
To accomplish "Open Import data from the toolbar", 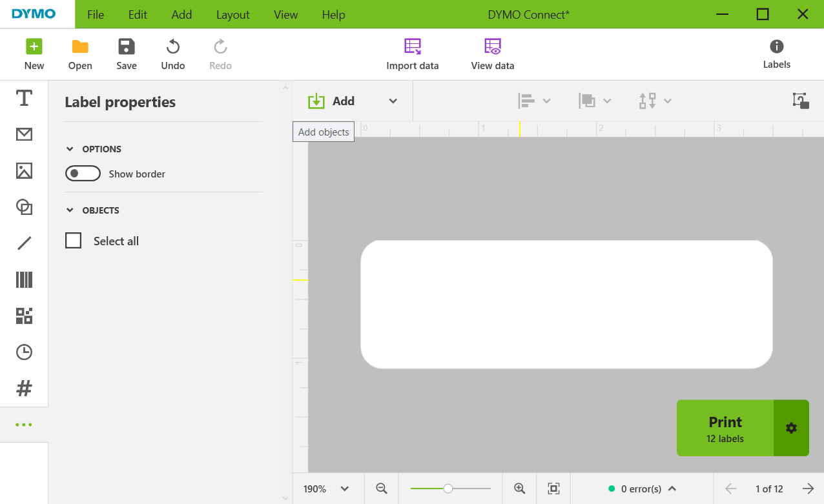I will pos(412,54).
